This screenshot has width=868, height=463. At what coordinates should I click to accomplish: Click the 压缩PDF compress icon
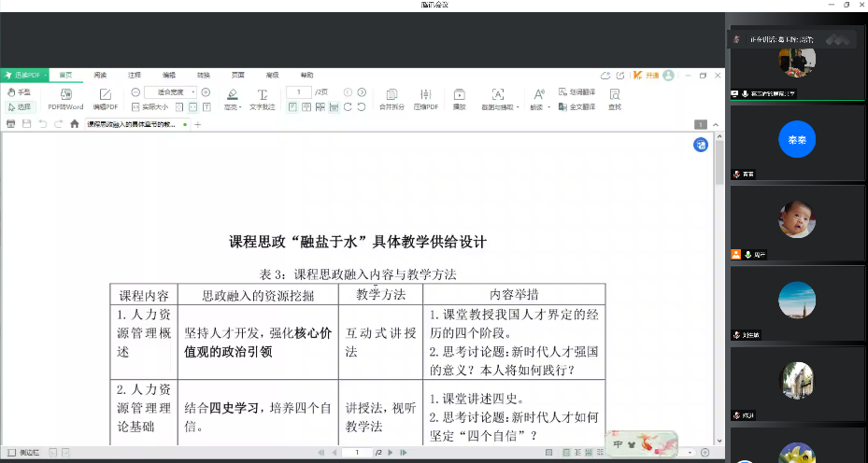426,97
